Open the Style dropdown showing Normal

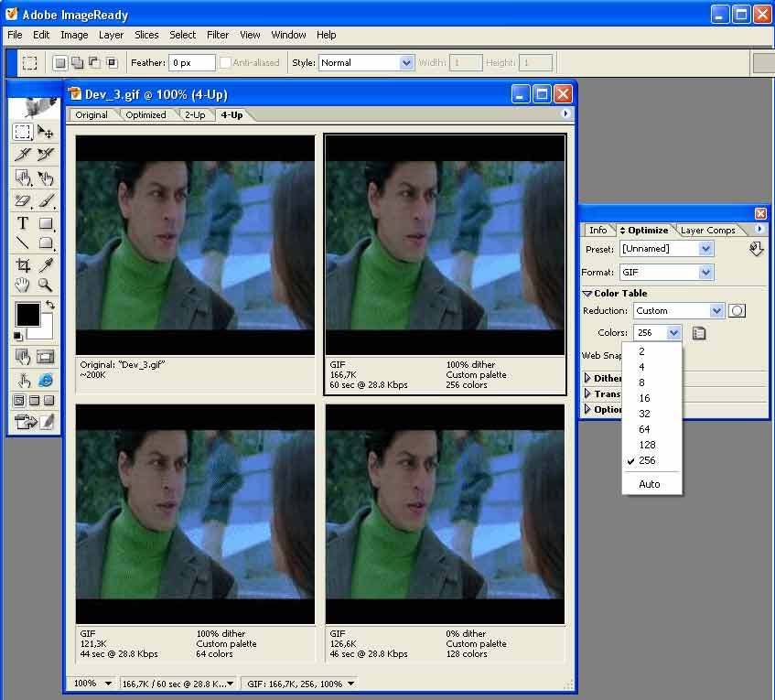click(x=366, y=63)
